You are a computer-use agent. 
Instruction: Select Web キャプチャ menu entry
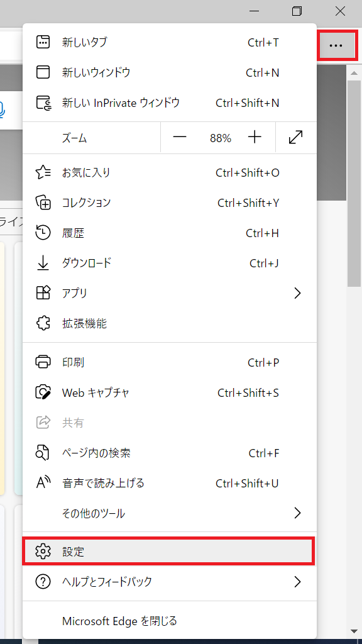coord(170,392)
